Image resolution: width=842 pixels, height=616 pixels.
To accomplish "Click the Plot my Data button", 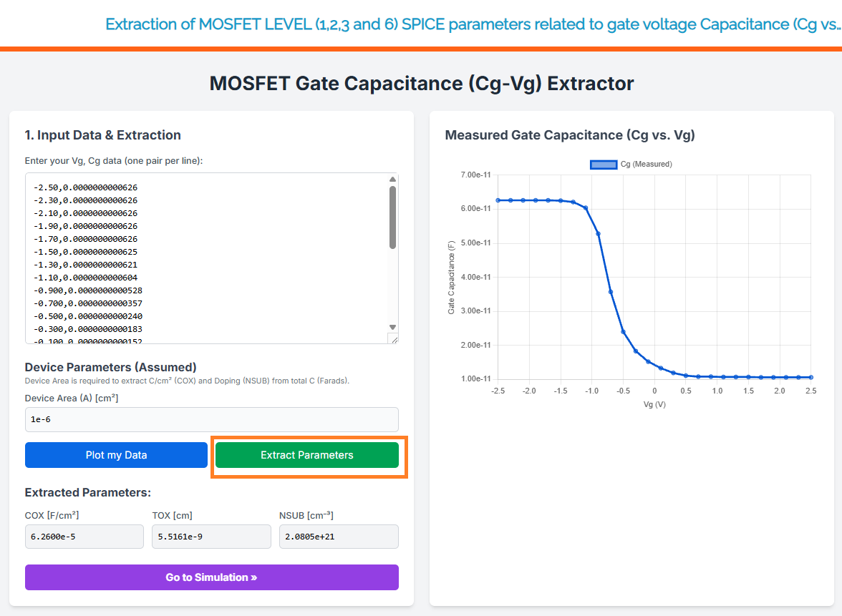I will click(x=116, y=455).
